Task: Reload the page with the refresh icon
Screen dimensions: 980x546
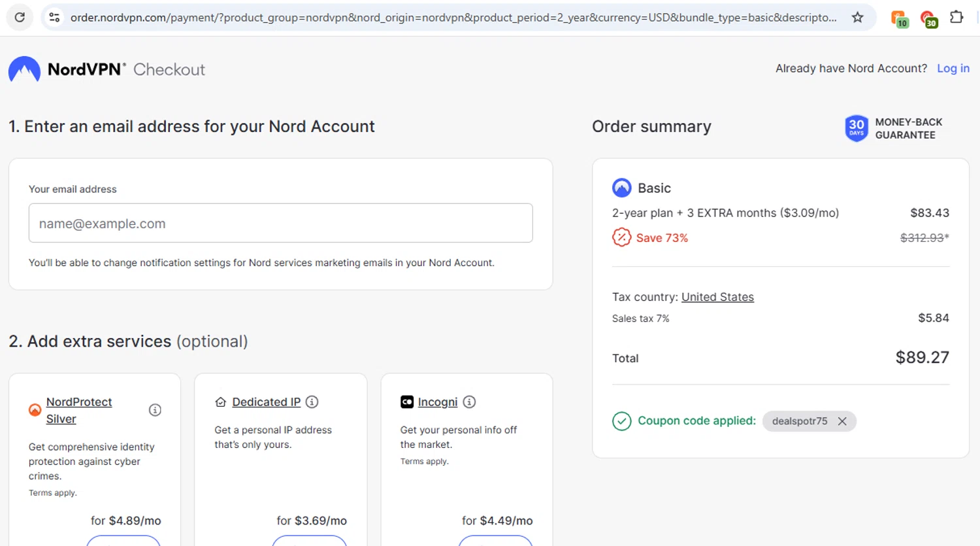Action: (20, 18)
